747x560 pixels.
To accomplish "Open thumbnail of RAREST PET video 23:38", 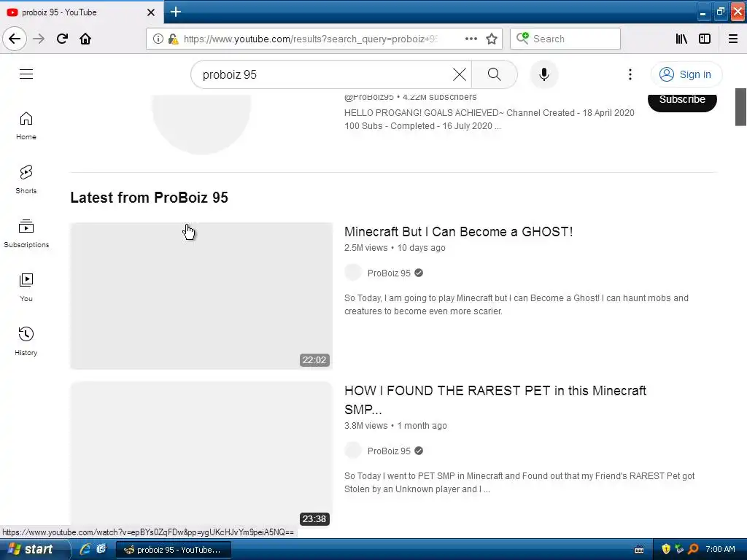I will coord(201,455).
